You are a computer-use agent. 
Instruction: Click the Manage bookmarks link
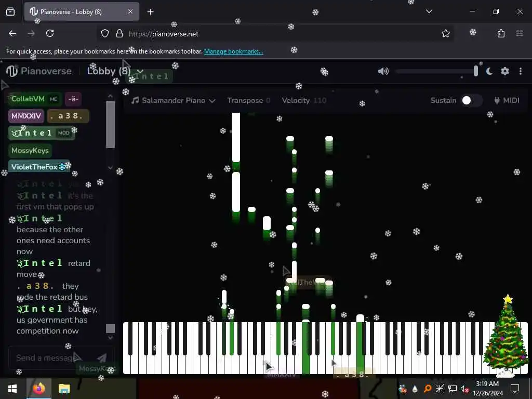pos(233,51)
